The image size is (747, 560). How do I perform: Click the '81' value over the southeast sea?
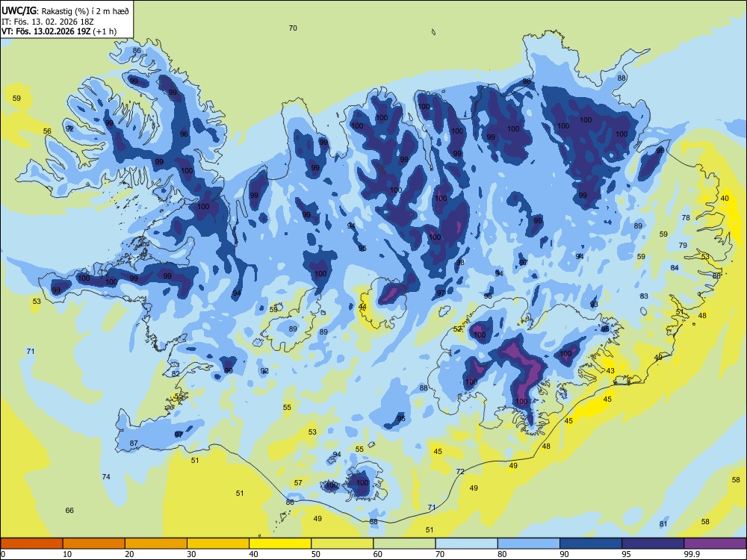(663, 524)
